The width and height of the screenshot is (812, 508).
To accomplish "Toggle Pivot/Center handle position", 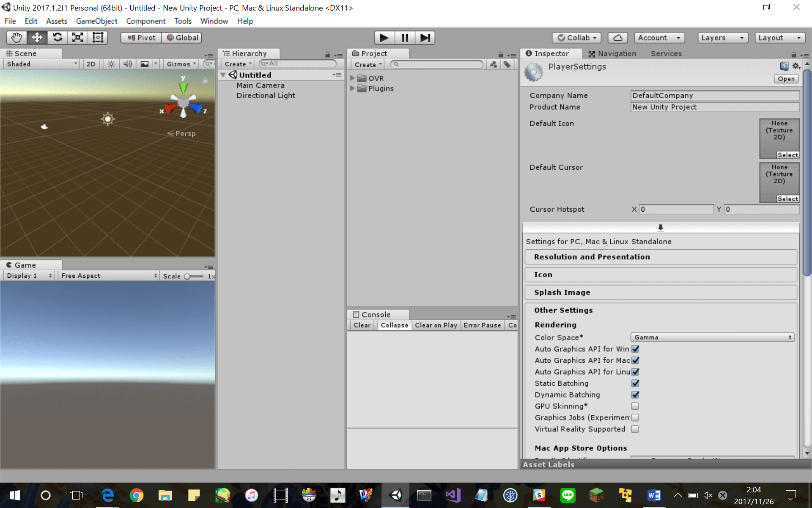I will pyautogui.click(x=141, y=38).
